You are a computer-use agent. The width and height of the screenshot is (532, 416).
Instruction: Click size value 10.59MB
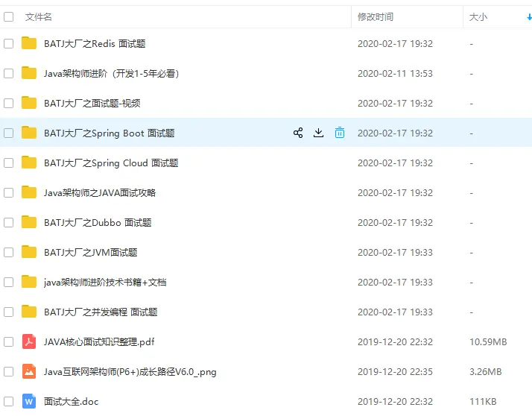488,341
